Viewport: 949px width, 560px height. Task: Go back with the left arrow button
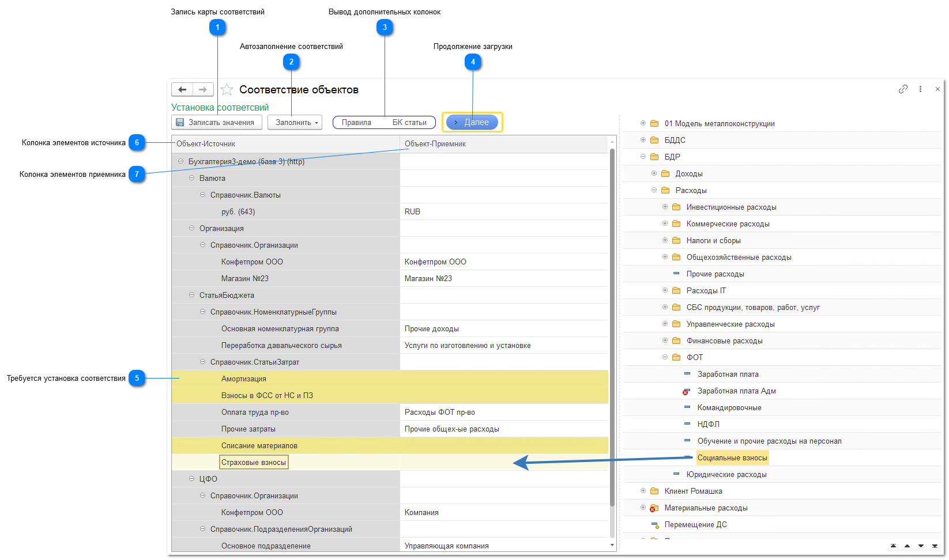click(182, 89)
